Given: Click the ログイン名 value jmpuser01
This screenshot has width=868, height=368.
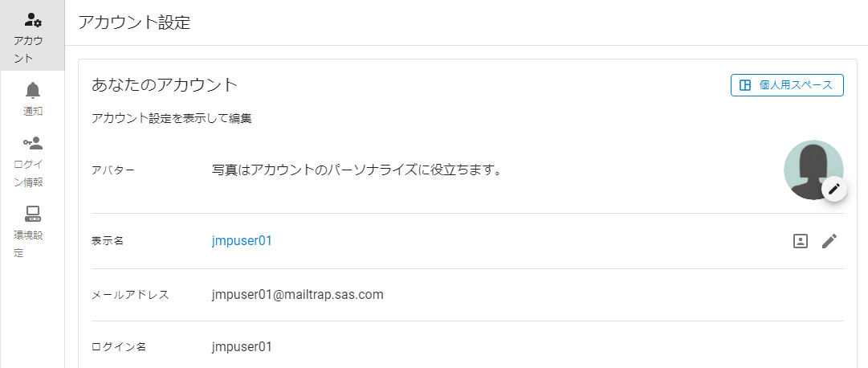Looking at the screenshot, I should point(242,347).
